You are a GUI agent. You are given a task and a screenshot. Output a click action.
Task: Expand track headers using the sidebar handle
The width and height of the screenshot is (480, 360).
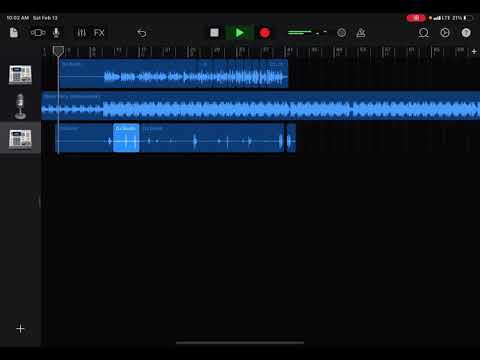coord(39,202)
